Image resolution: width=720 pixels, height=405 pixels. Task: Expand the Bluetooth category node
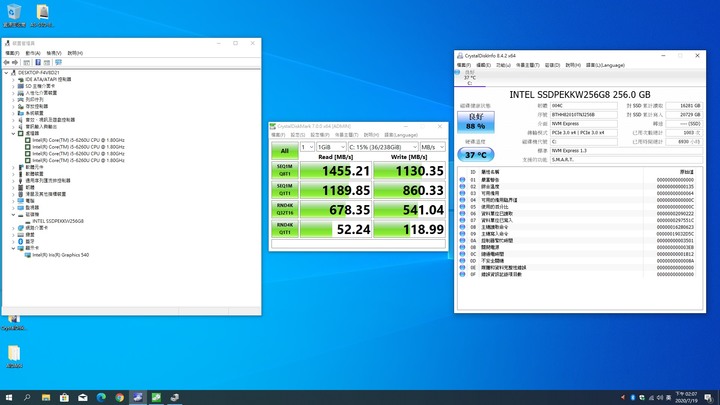pyautogui.click(x=13, y=242)
